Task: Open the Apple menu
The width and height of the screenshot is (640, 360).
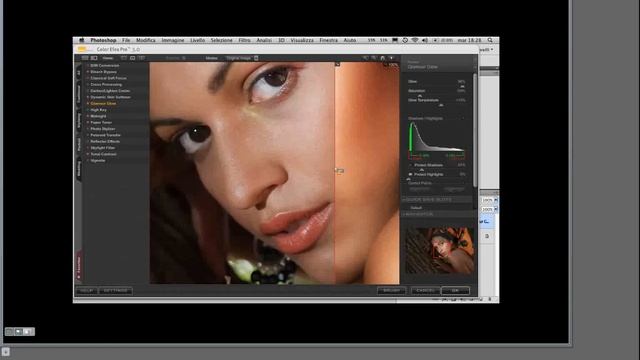Action: (81, 40)
